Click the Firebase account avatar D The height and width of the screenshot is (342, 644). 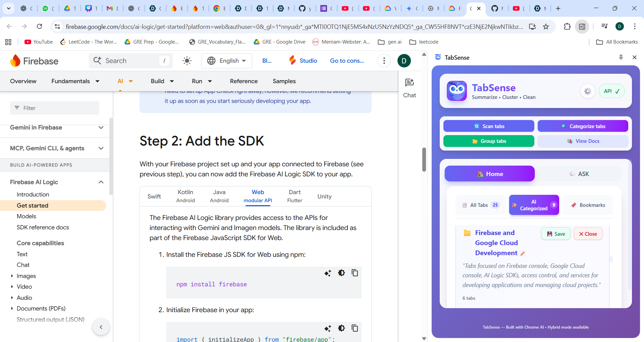[x=404, y=61]
